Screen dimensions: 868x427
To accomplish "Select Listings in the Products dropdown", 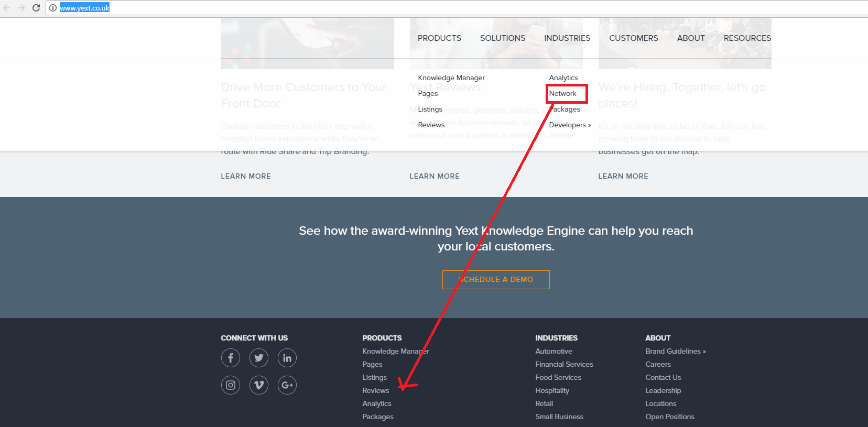I will (430, 109).
